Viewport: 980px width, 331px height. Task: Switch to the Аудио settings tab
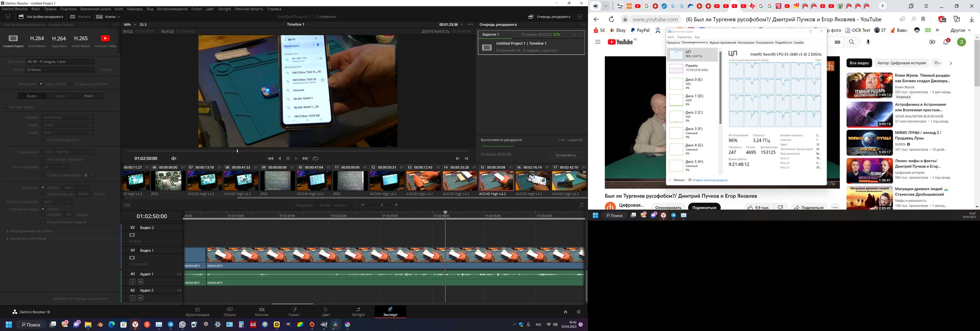click(x=61, y=96)
